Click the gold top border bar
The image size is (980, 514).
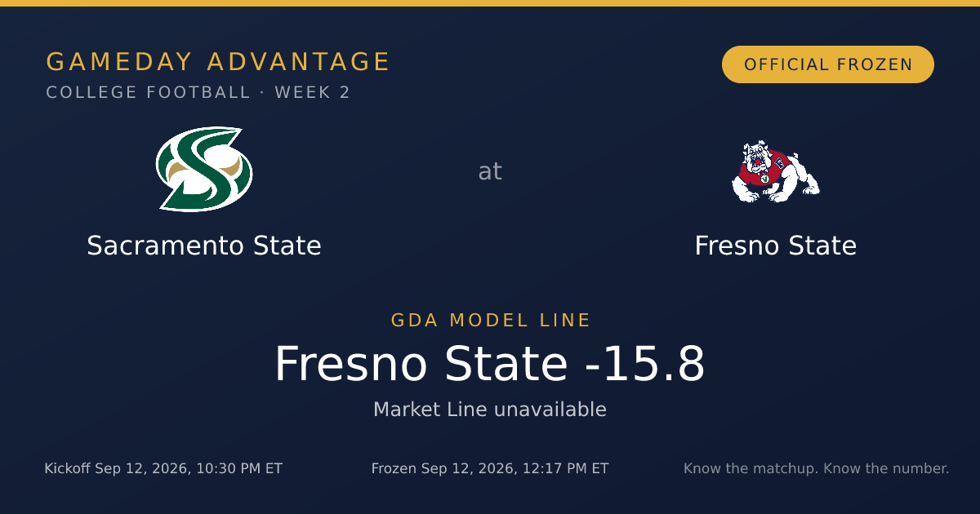[x=490, y=3]
